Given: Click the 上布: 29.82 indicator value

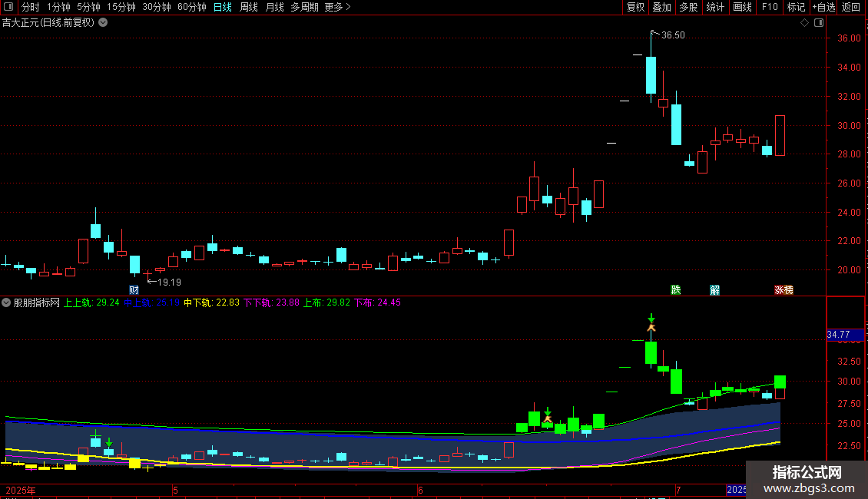Looking at the screenshot, I should (326, 302).
